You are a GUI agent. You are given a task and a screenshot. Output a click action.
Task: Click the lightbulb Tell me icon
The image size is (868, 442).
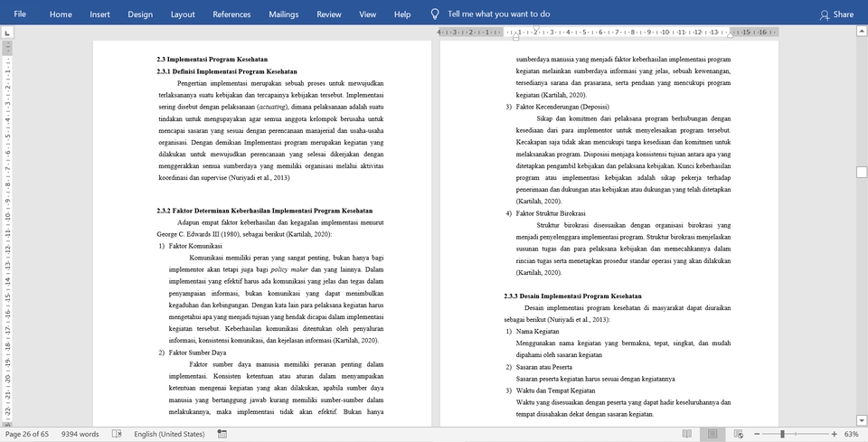pyautogui.click(x=435, y=14)
